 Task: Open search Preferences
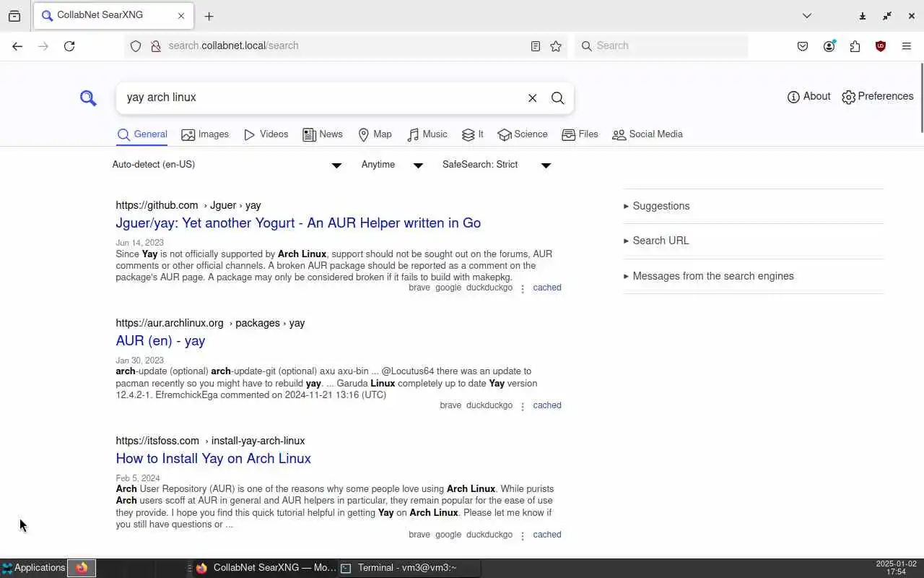[x=877, y=96]
